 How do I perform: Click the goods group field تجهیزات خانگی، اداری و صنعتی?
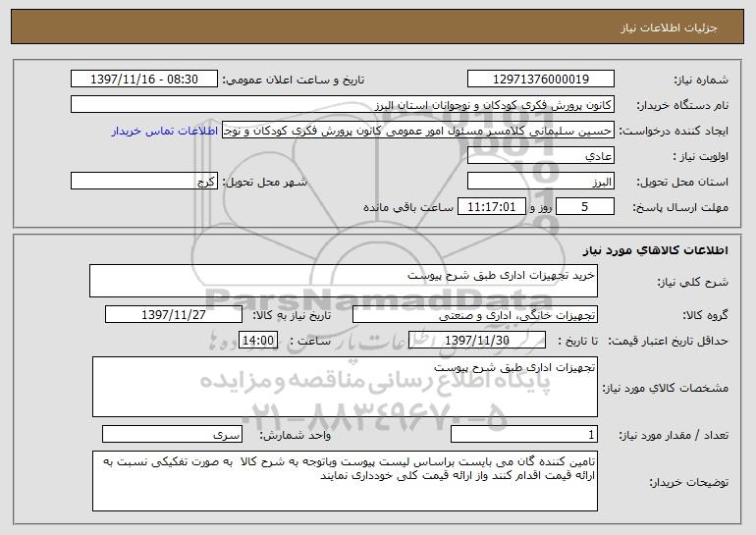point(475,315)
